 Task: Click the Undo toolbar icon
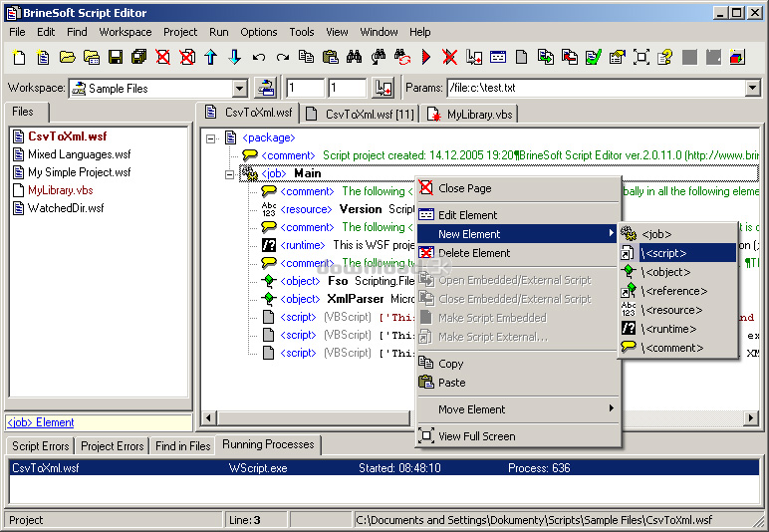259,57
